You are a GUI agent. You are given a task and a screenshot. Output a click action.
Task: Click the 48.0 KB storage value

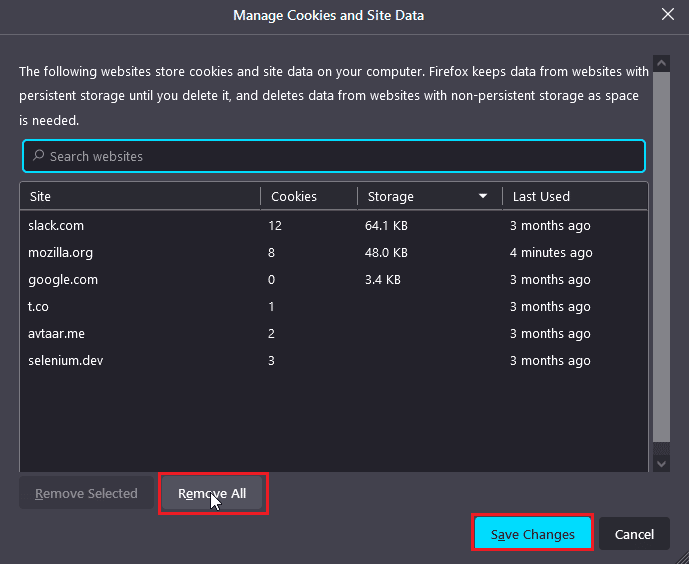[x=386, y=253]
